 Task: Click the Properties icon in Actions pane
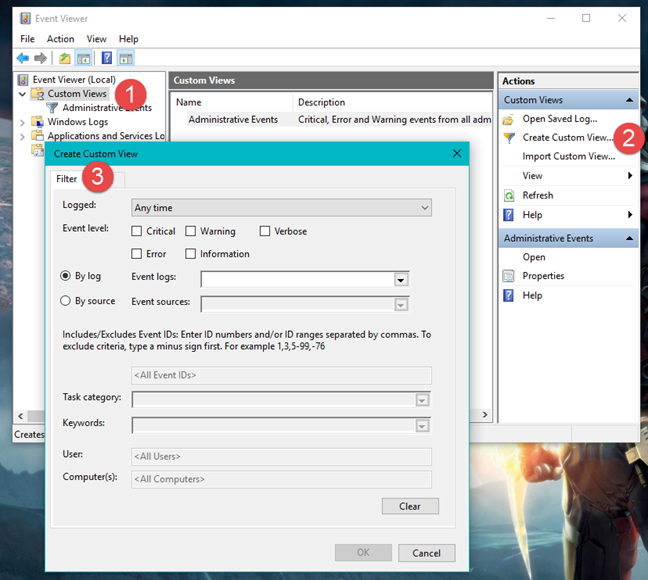(x=509, y=276)
